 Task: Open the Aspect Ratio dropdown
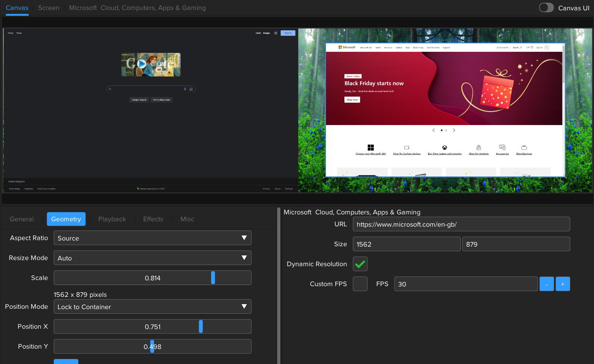(152, 238)
